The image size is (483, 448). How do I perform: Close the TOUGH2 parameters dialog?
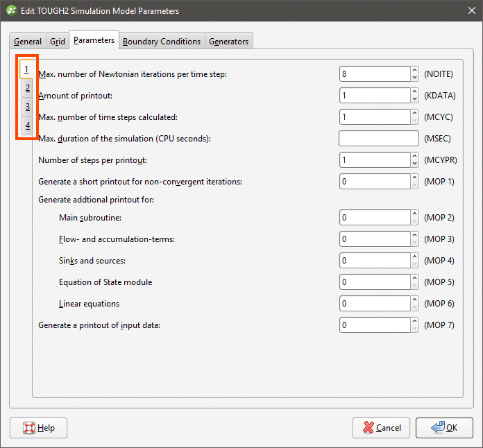pos(466,11)
